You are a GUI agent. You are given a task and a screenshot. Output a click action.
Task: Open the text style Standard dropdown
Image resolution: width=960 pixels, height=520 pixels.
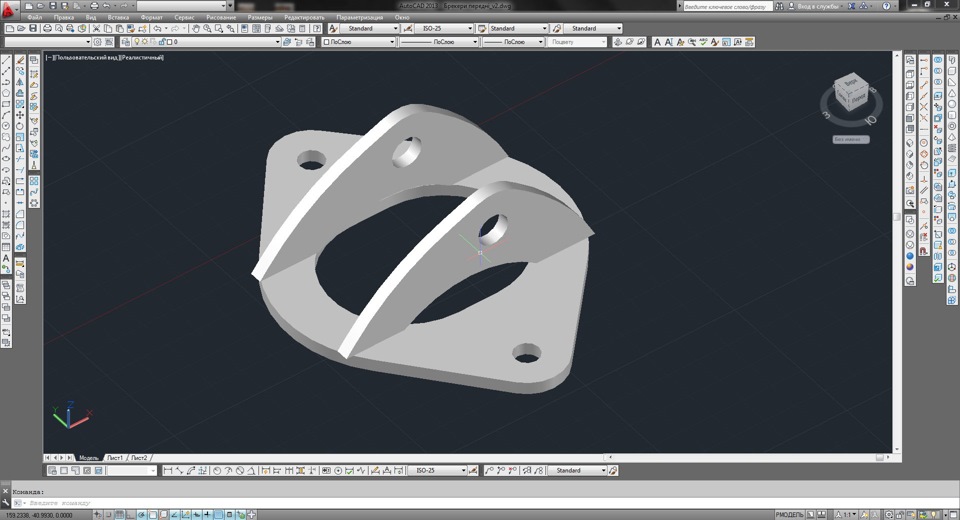(369, 28)
